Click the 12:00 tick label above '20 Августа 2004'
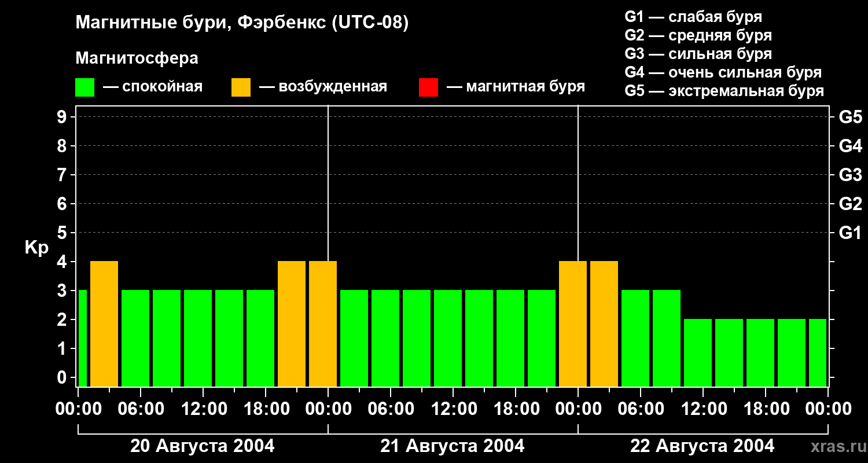Image resolution: width=868 pixels, height=463 pixels. pyautogui.click(x=203, y=409)
